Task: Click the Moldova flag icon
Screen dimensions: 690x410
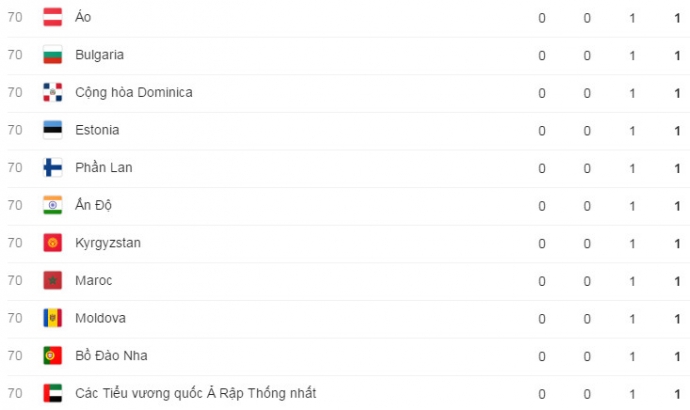Action: [x=53, y=318]
